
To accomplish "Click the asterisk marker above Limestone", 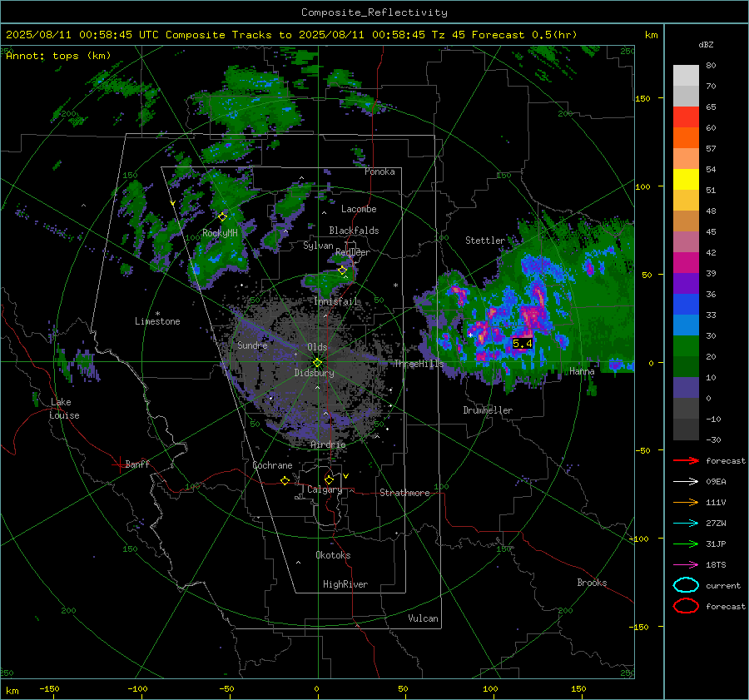I will pyautogui.click(x=157, y=314).
